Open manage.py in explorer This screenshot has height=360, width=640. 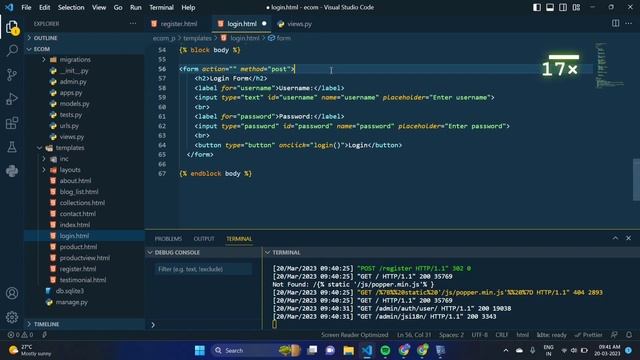[71, 302]
